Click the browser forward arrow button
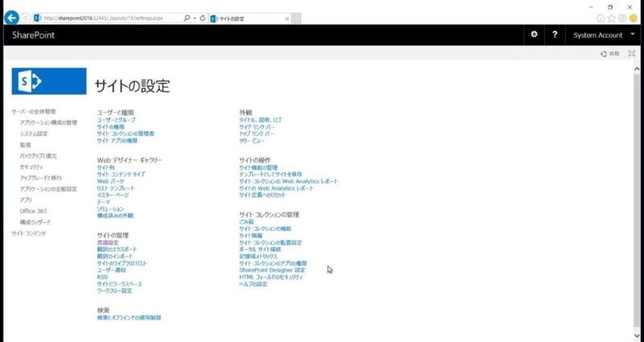 tap(26, 18)
